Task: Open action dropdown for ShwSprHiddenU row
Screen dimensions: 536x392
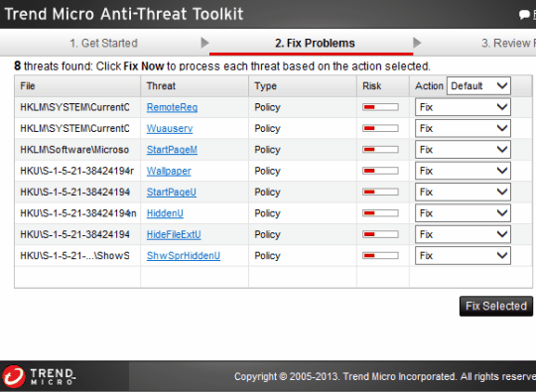Action: pos(463,256)
